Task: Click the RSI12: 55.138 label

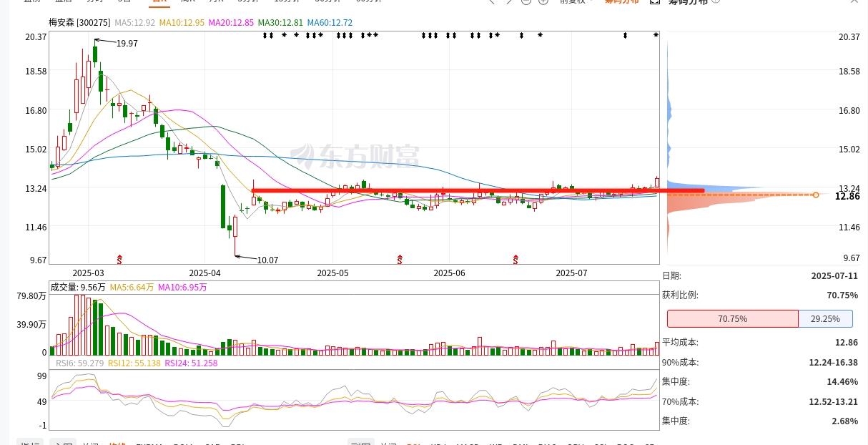Action: (x=134, y=363)
